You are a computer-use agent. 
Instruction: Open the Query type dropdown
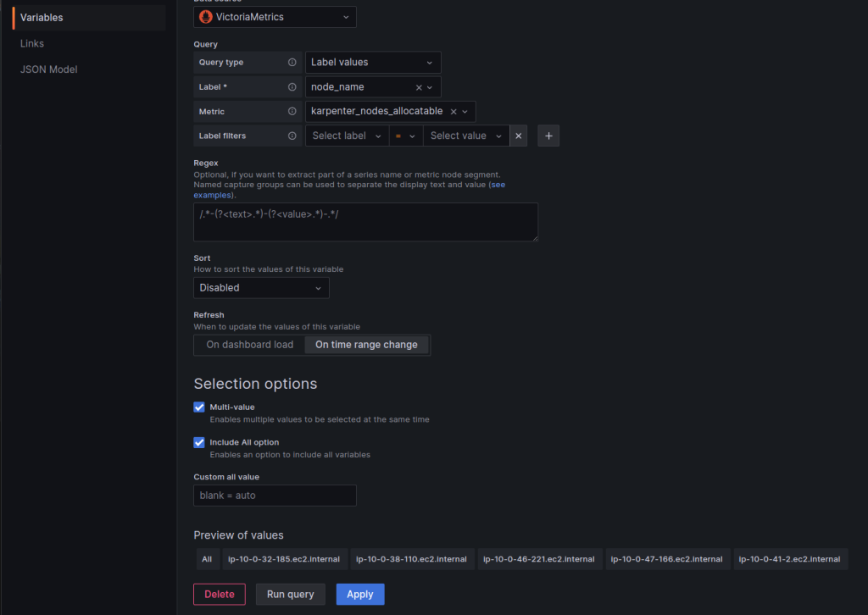pyautogui.click(x=373, y=62)
